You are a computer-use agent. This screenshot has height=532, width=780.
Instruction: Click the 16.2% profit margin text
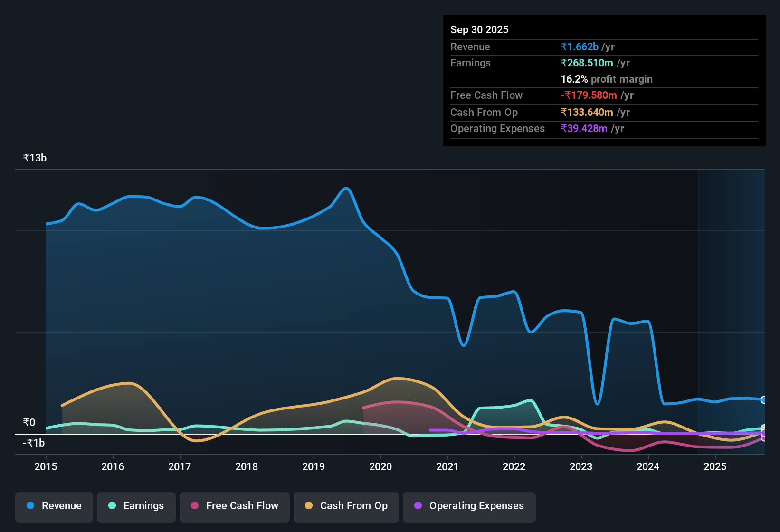[x=607, y=79]
